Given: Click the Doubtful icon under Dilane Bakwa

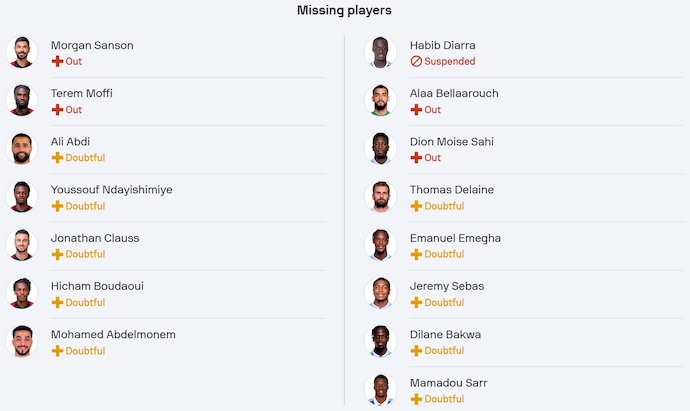Looking at the screenshot, I should pos(416,351).
